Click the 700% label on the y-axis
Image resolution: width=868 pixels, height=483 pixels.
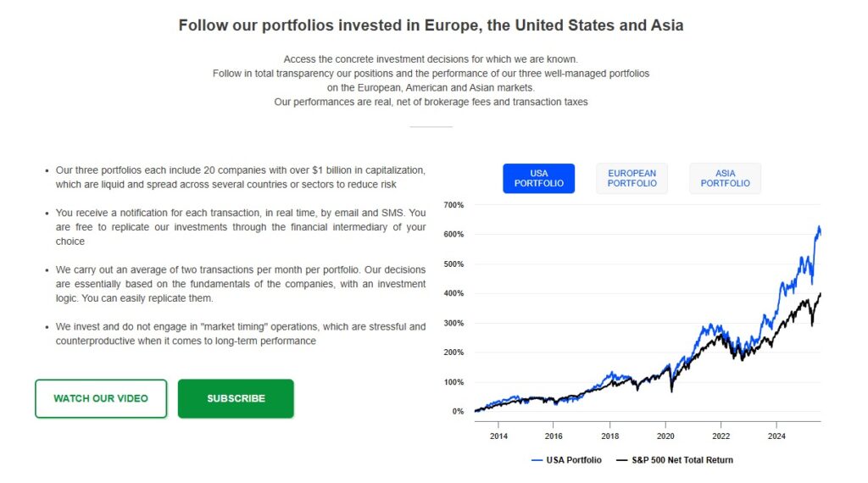[453, 205]
